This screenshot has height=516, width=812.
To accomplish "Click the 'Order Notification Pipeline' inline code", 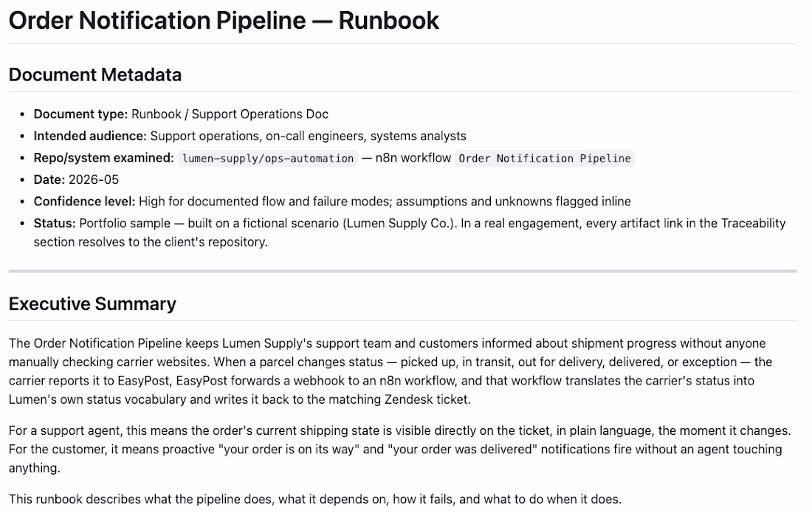I will coord(545,158).
